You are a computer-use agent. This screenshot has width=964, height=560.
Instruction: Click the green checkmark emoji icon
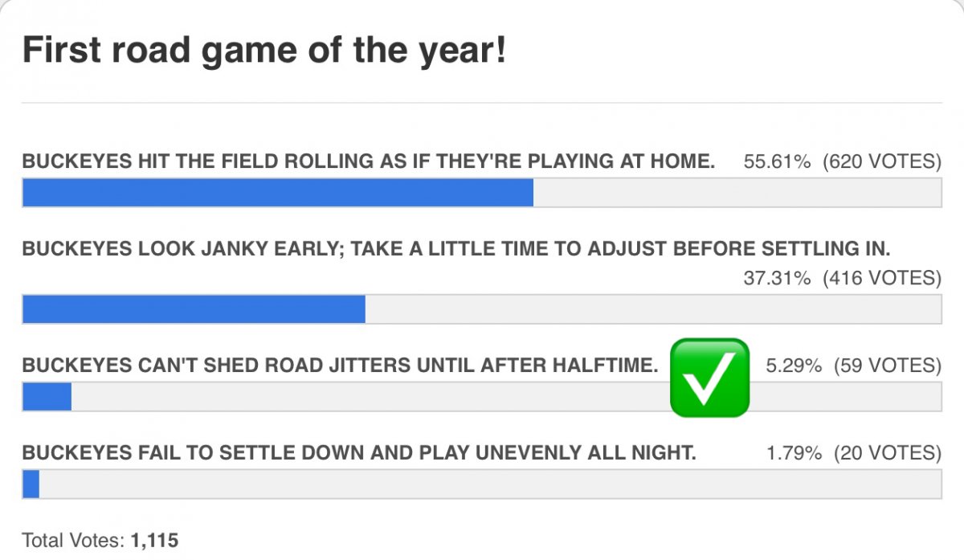tap(709, 378)
